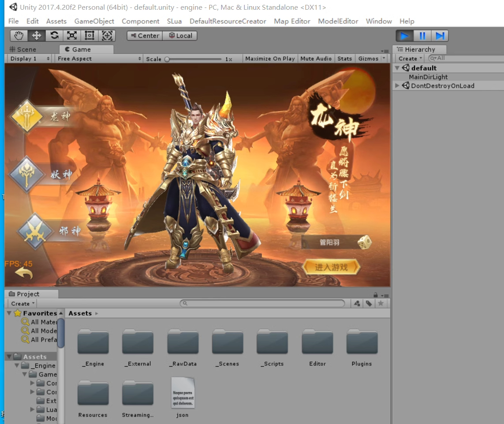The image size is (504, 424).
Task: Click the Pause button
Action: (422, 36)
